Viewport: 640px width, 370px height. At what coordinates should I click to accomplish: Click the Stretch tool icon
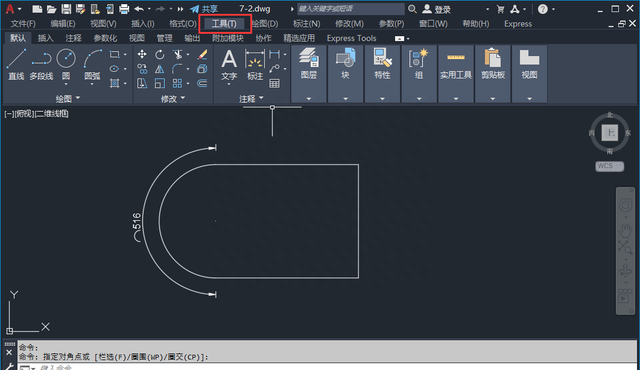(142, 84)
